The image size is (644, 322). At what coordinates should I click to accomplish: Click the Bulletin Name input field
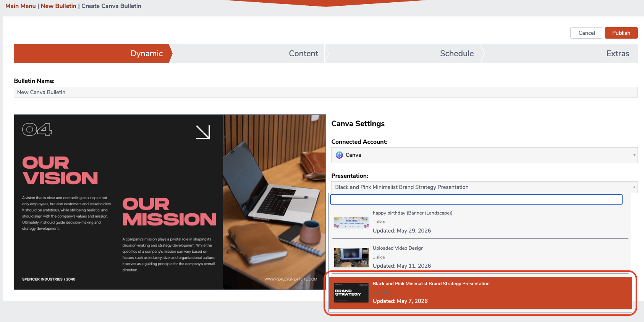click(x=326, y=92)
